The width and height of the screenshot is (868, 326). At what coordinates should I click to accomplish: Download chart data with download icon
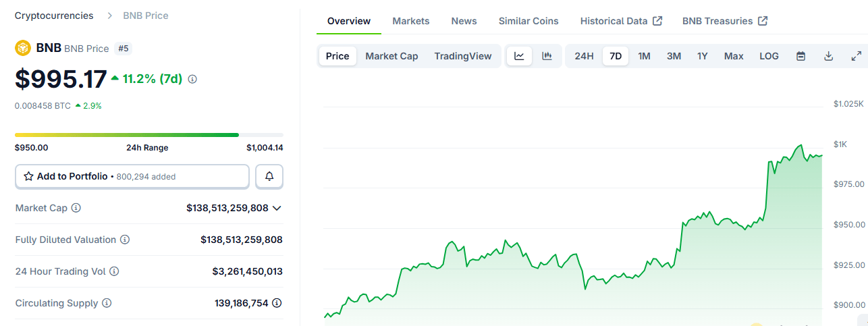(828, 56)
